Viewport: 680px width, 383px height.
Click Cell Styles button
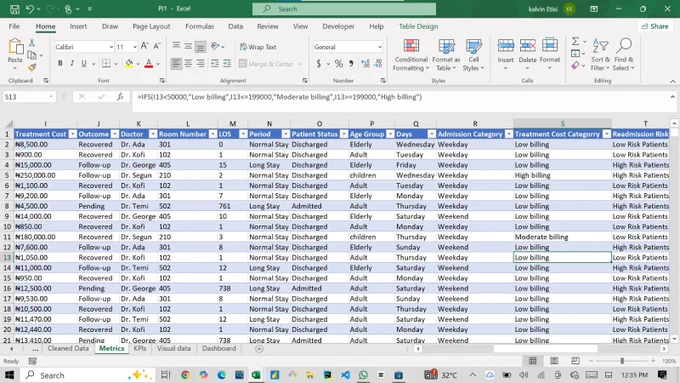(x=473, y=55)
